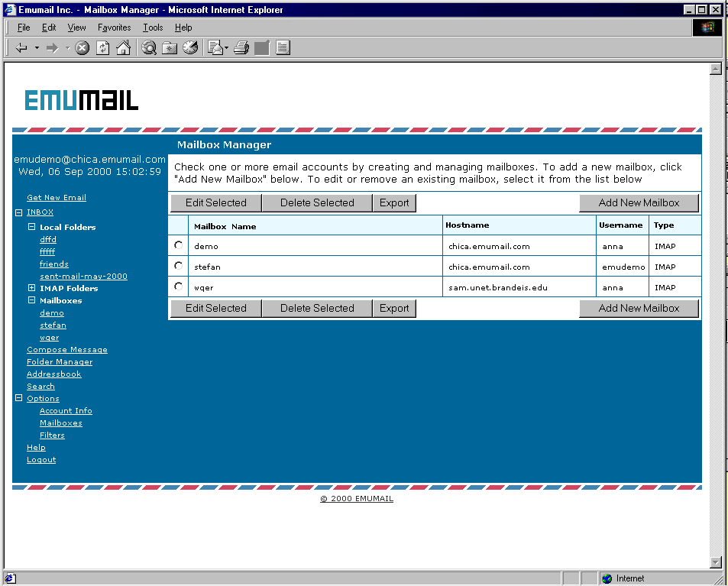Collapse the INBOX tree node
This screenshot has height=586, width=728.
coord(19,212)
